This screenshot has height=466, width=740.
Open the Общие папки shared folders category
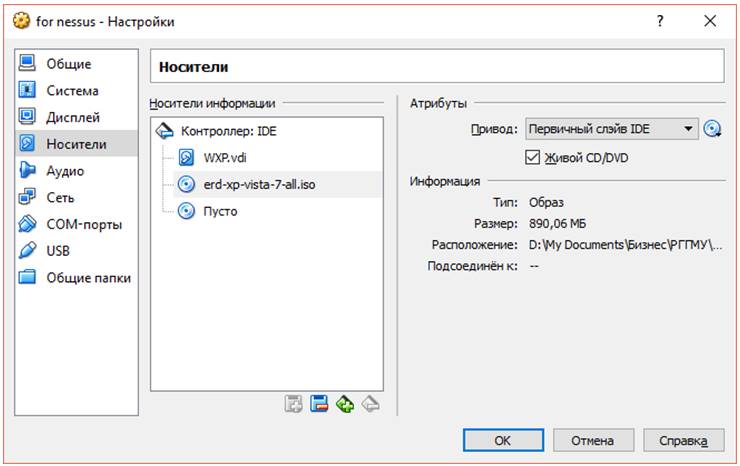pos(88,277)
